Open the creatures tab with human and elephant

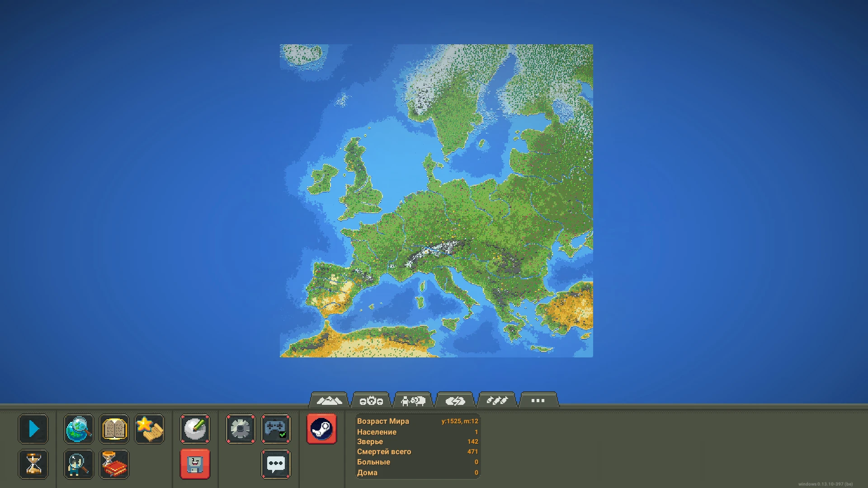click(412, 399)
